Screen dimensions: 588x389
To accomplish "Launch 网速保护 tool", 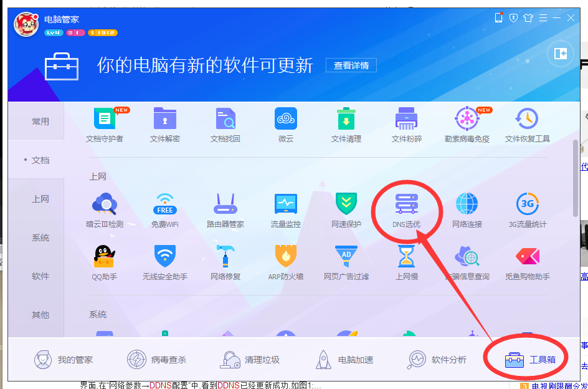I will tap(346, 210).
